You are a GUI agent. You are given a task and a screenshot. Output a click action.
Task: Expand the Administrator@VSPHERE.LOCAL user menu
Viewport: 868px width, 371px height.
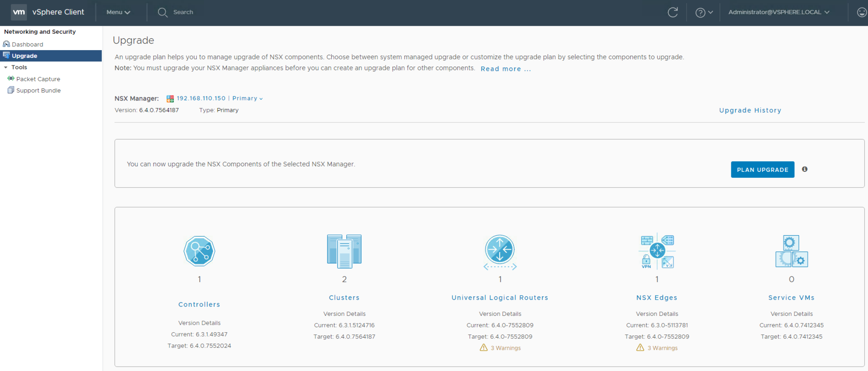point(779,13)
